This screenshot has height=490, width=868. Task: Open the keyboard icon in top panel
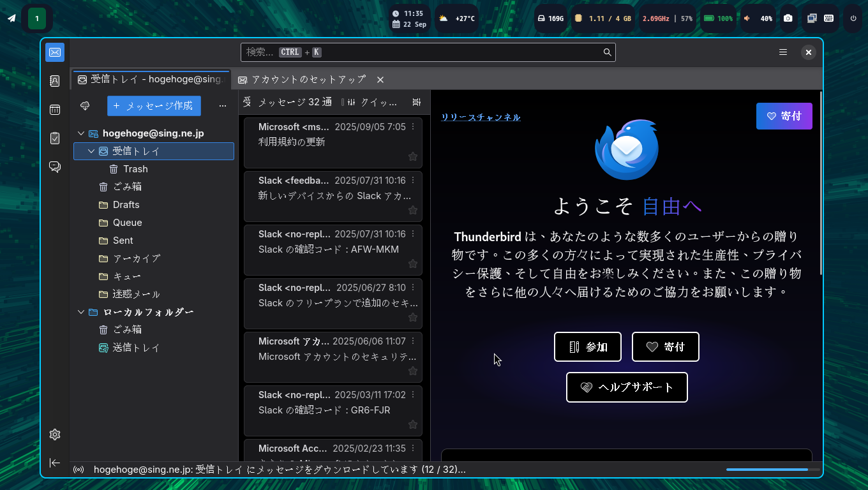[828, 19]
